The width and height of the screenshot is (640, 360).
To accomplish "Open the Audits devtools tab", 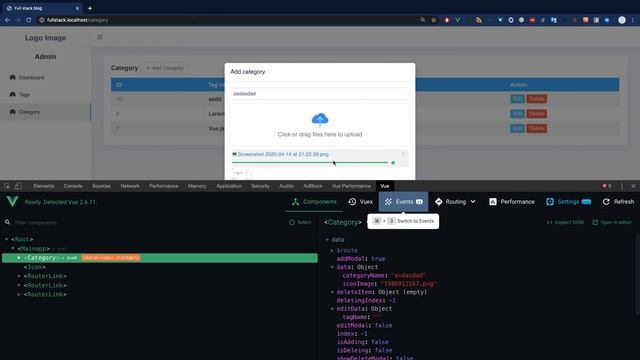I will point(286,186).
